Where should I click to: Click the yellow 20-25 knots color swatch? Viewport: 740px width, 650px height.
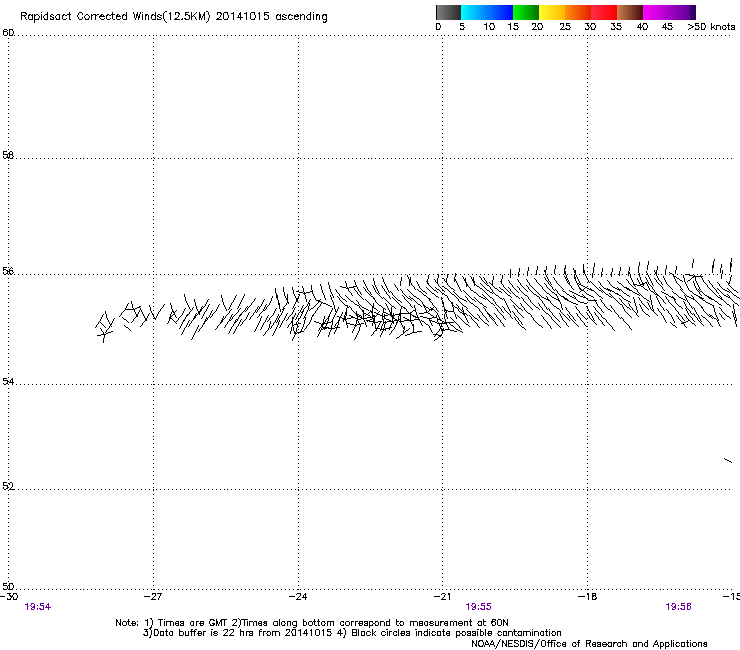click(552, 12)
